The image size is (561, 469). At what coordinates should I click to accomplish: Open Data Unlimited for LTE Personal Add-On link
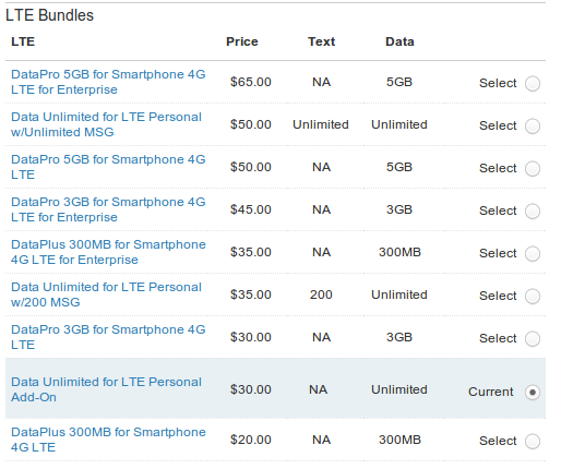[106, 390]
